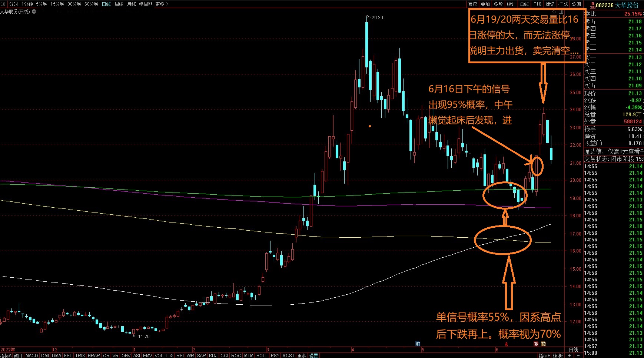Image resolution: width=644 pixels, height=358 pixels.
Task: Remove stock via -自选 button
Action: (563, 4)
